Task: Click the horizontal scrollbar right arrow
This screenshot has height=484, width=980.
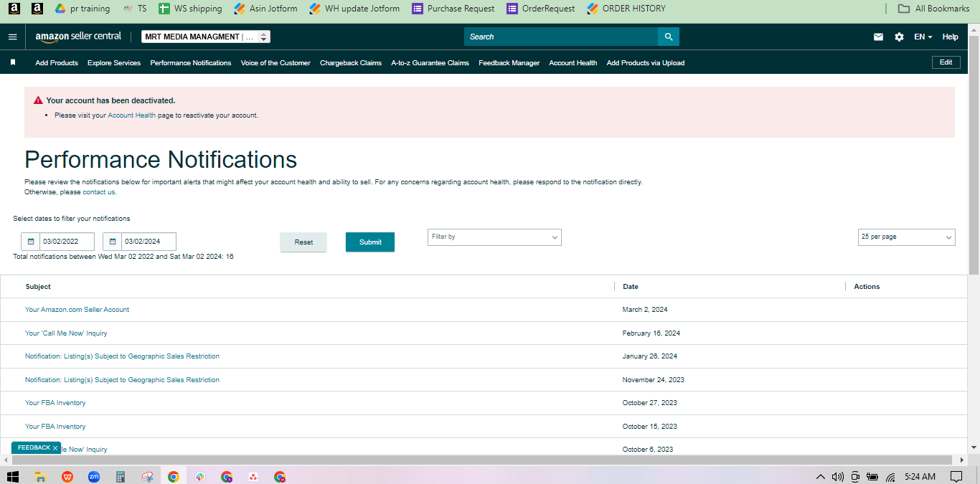Action: tap(961, 460)
